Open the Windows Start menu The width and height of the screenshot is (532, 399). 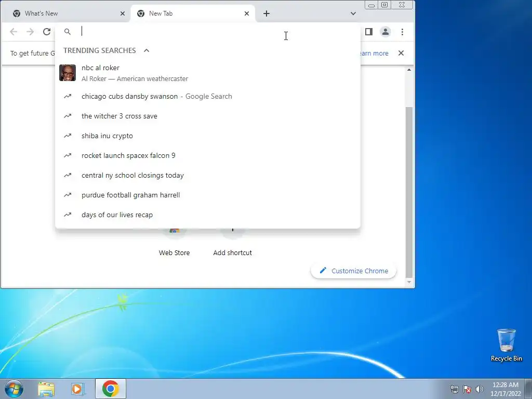coord(14,389)
